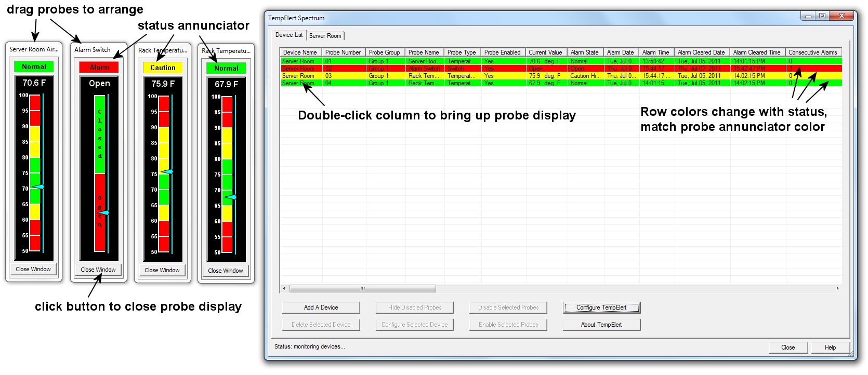Maximize the TempElert Spectrum window
The width and height of the screenshot is (868, 375).
coord(822,16)
